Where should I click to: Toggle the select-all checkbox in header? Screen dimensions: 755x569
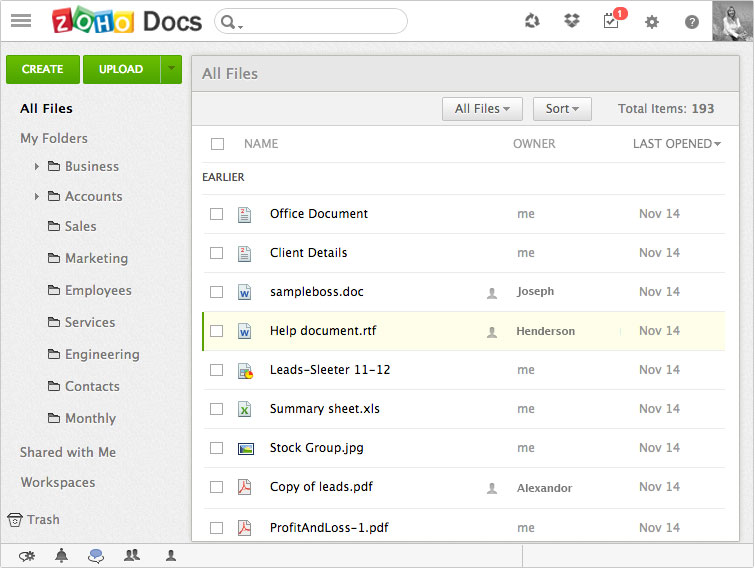[x=217, y=144]
